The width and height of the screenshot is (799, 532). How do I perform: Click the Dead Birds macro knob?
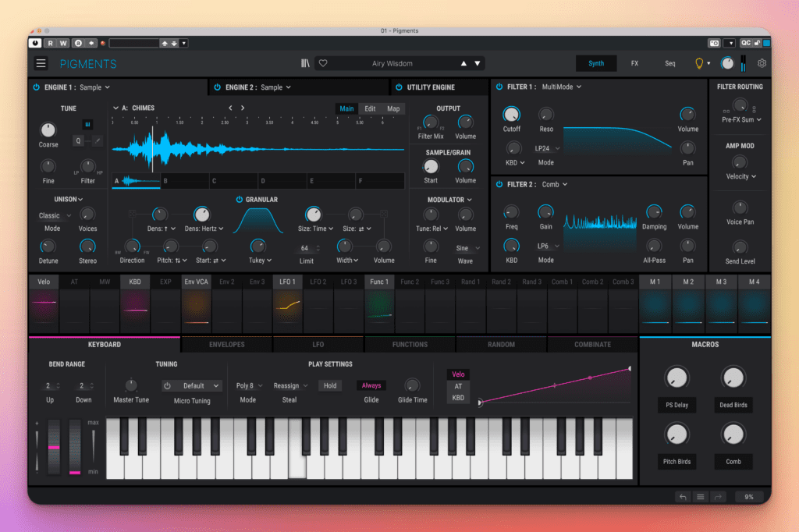[733, 378]
